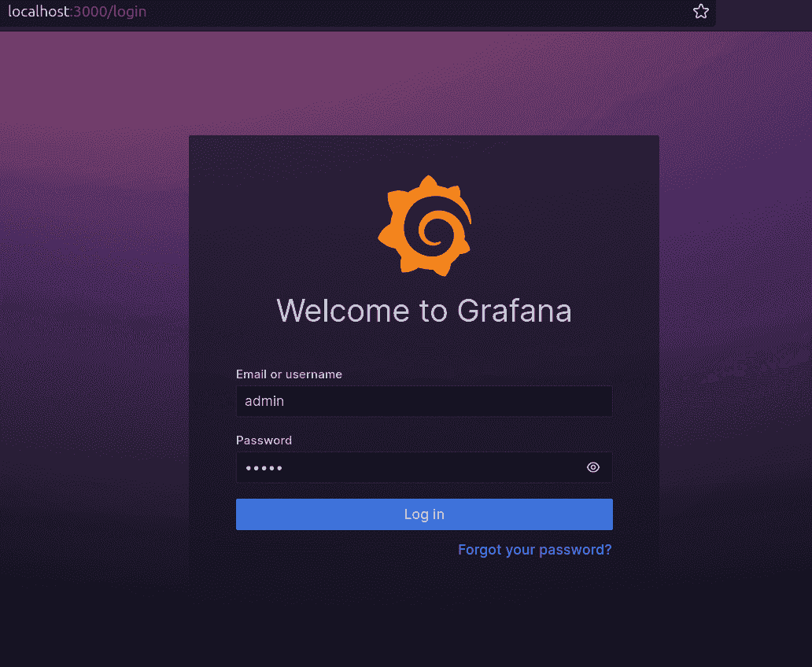The height and width of the screenshot is (667, 812).
Task: Open the Forgot your password link
Action: point(534,550)
